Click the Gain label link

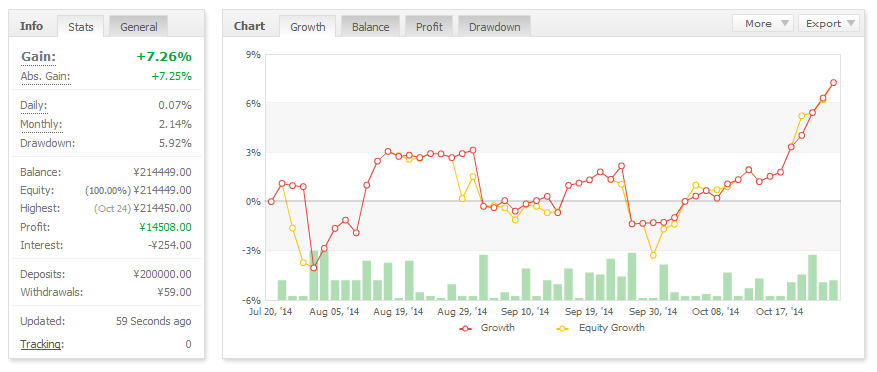[39, 57]
